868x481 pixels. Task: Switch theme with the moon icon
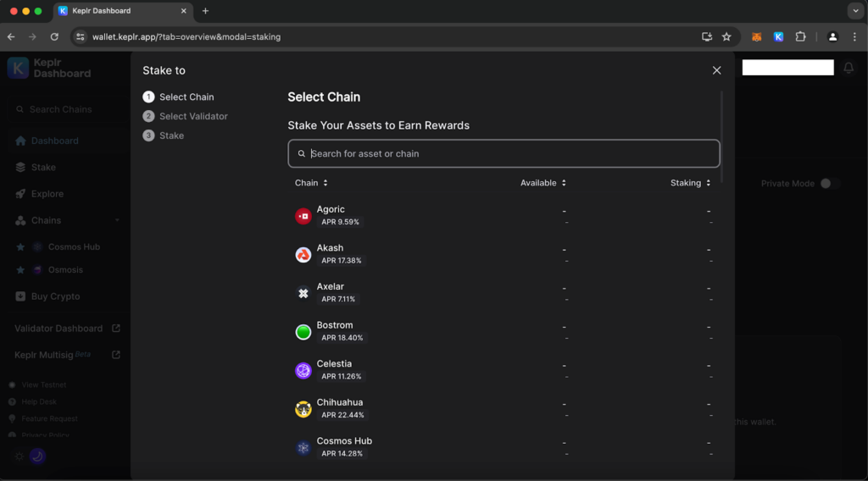point(37,456)
